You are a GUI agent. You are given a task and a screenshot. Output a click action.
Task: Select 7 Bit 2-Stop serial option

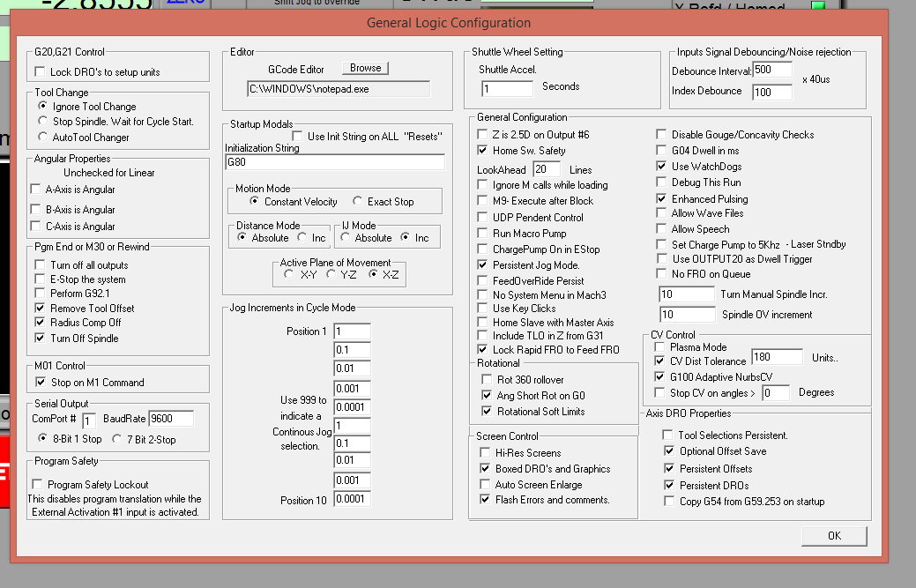(119, 439)
